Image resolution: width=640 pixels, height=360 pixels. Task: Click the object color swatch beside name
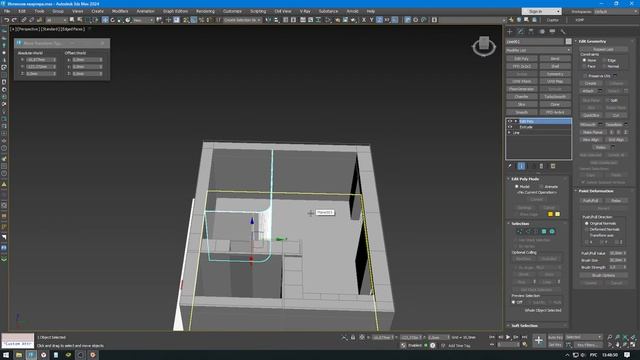click(x=568, y=42)
